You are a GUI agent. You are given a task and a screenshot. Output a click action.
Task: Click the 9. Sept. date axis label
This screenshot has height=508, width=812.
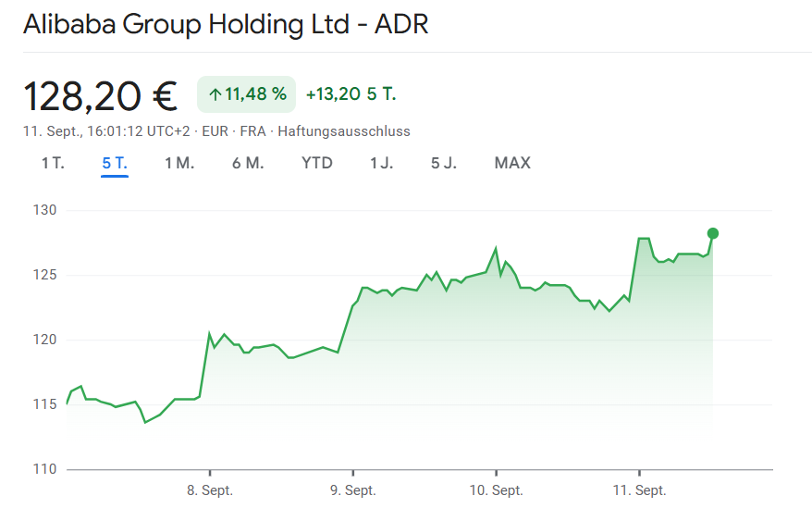click(x=353, y=490)
